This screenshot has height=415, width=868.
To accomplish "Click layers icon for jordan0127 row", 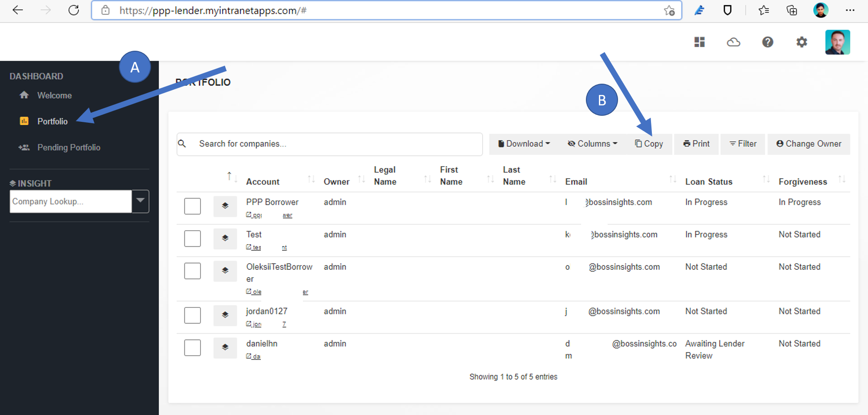I will pyautogui.click(x=225, y=315).
